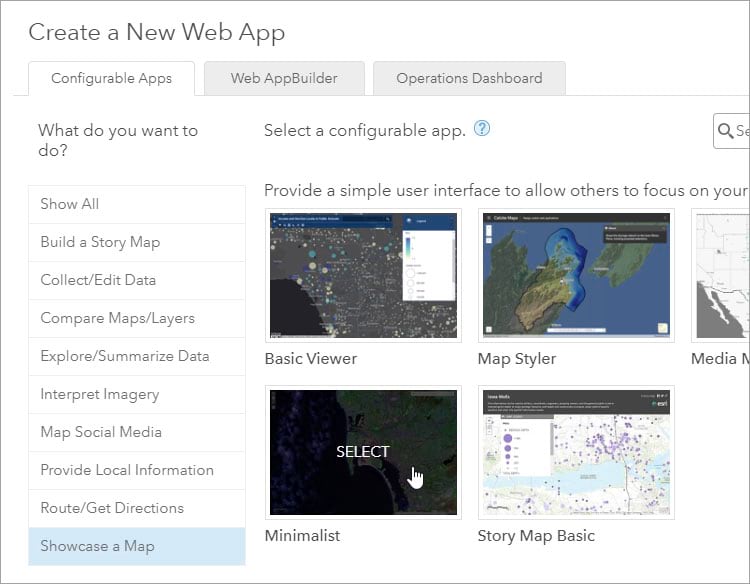Select Route/Get Directions category
Screen dimensions: 750x584
tap(136, 508)
